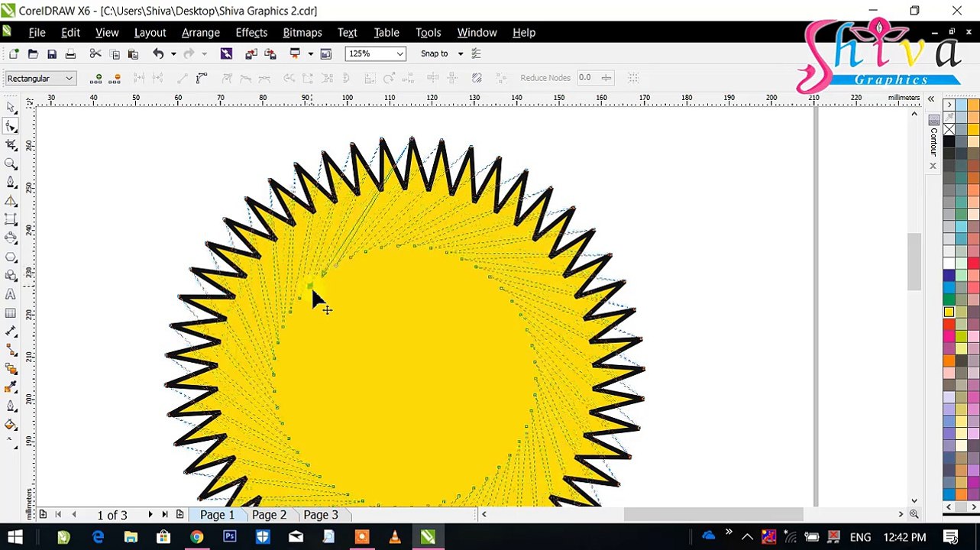
Task: Select the Table tool
Action: [x=11, y=312]
